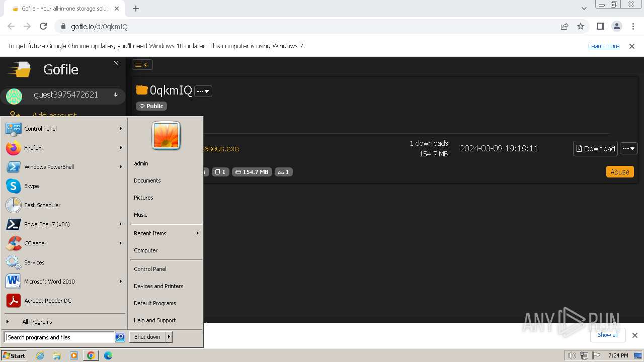Click the Search programs and files field
The image size is (644, 362).
pos(59,337)
